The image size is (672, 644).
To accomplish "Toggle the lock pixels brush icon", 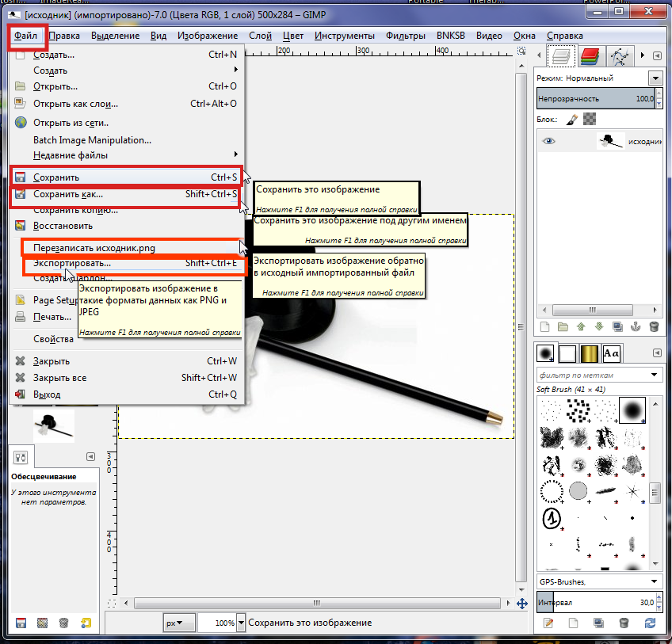I will tap(572, 120).
